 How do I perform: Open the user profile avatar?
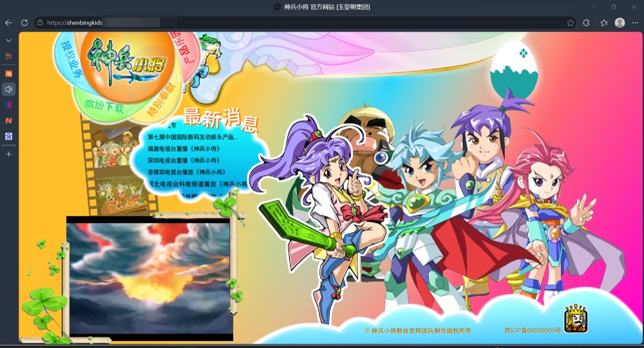pos(620,23)
